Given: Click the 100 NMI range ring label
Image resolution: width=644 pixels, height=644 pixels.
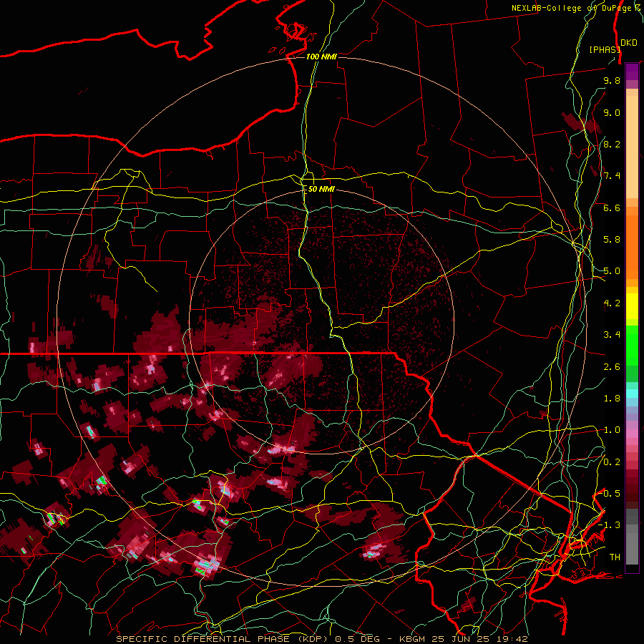Looking at the screenshot, I should (321, 57).
